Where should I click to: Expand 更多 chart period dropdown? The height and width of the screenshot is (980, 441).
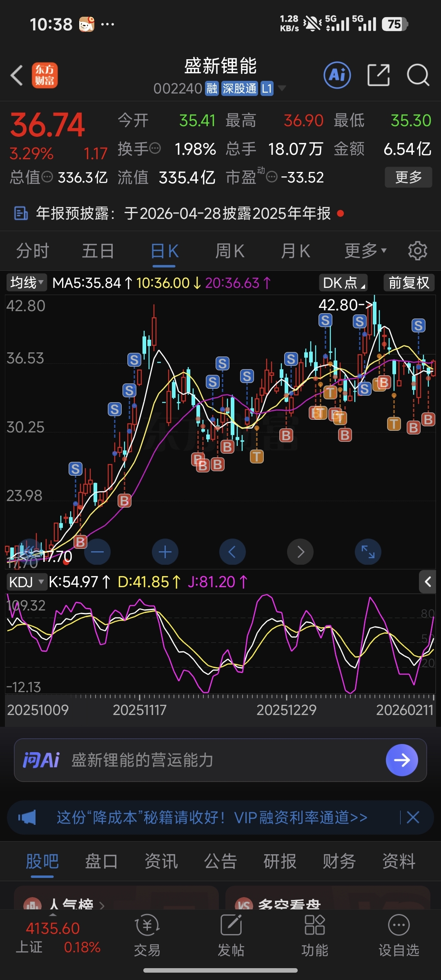tap(365, 251)
